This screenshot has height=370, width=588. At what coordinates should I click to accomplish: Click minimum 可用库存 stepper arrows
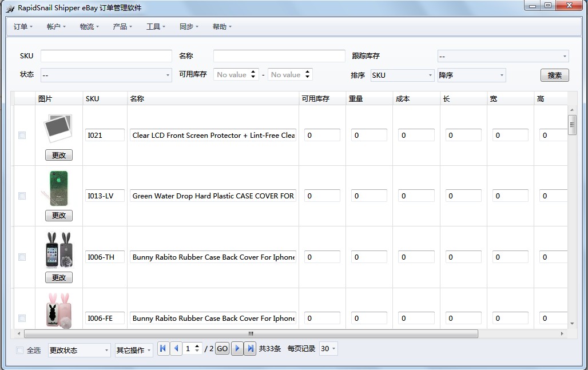click(253, 74)
